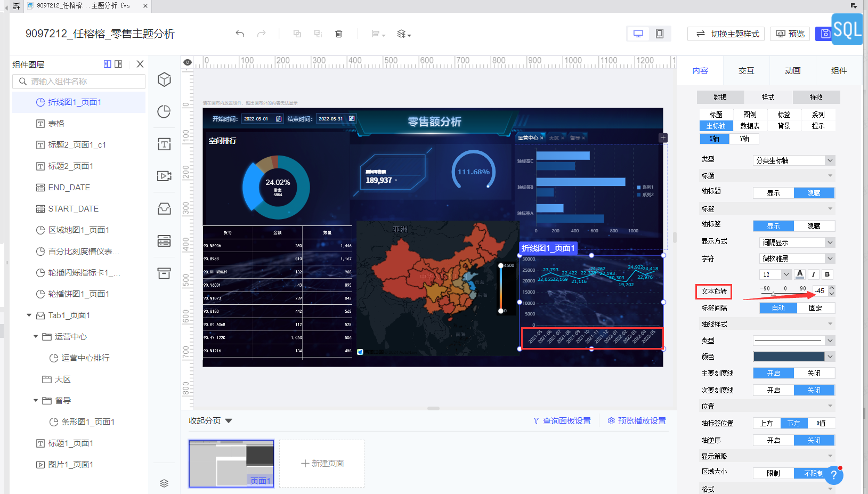
Task: Click the trash delete icon
Action: [338, 34]
